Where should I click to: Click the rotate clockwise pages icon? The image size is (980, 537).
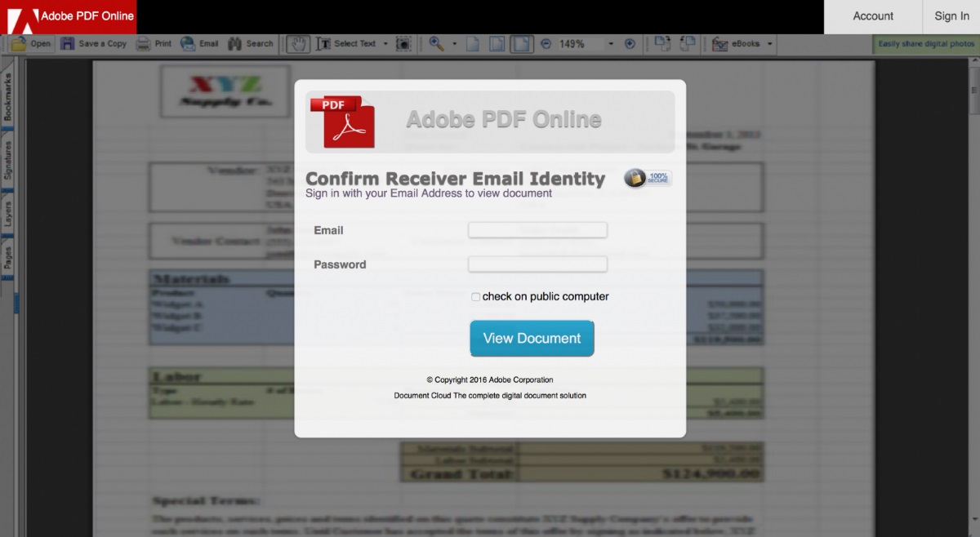click(662, 44)
